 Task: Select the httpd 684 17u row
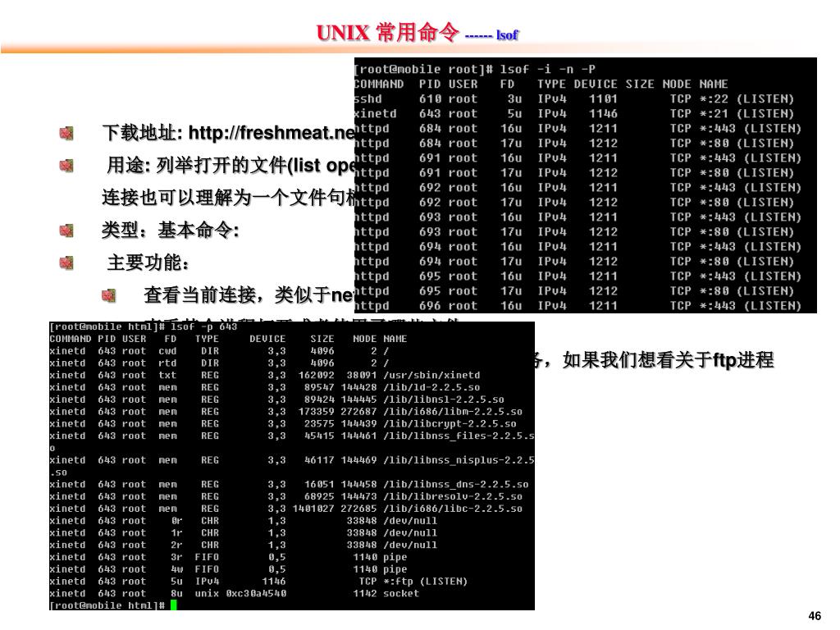tap(573, 144)
